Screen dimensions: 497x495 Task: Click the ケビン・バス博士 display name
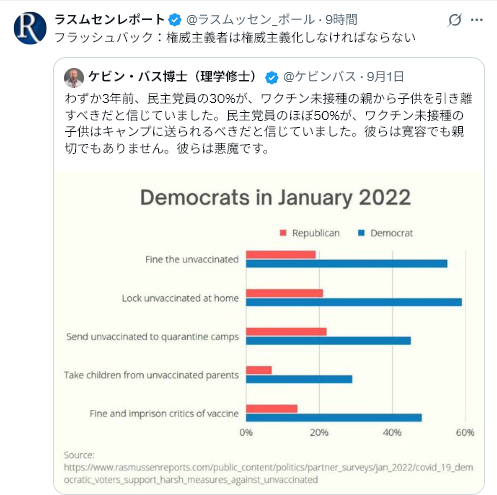point(172,77)
